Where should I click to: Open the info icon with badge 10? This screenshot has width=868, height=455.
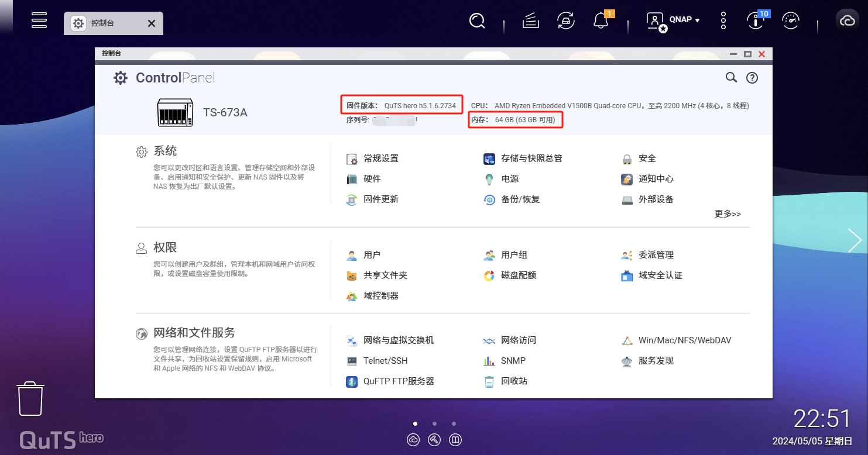[756, 21]
